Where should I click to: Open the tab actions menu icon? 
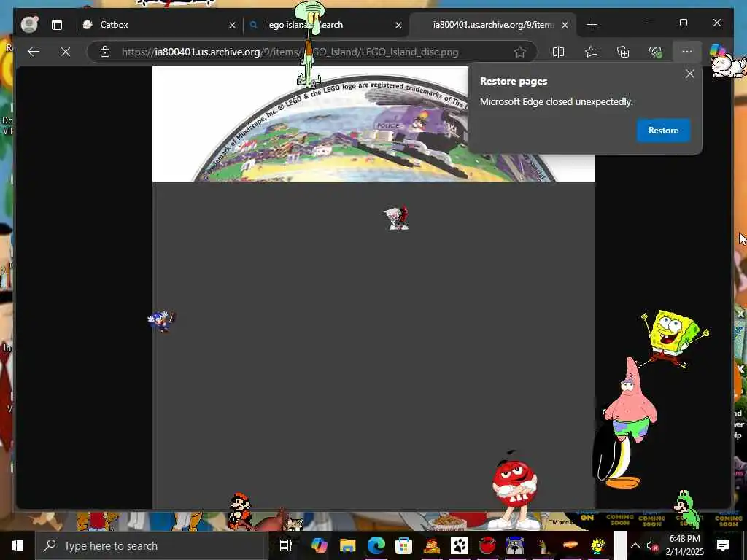click(x=57, y=25)
